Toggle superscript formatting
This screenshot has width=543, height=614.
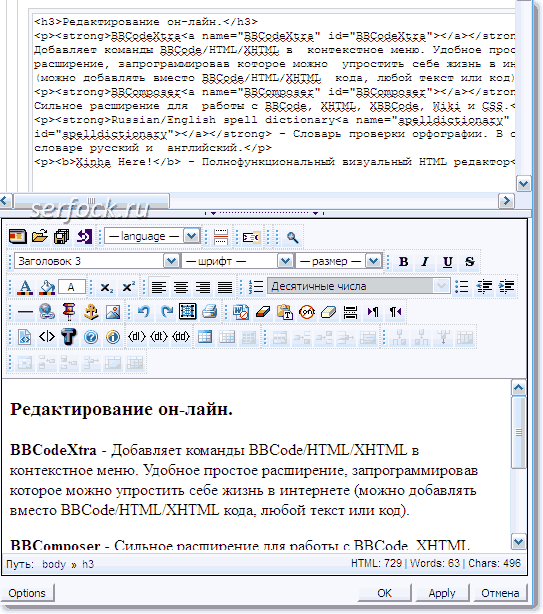tap(128, 287)
